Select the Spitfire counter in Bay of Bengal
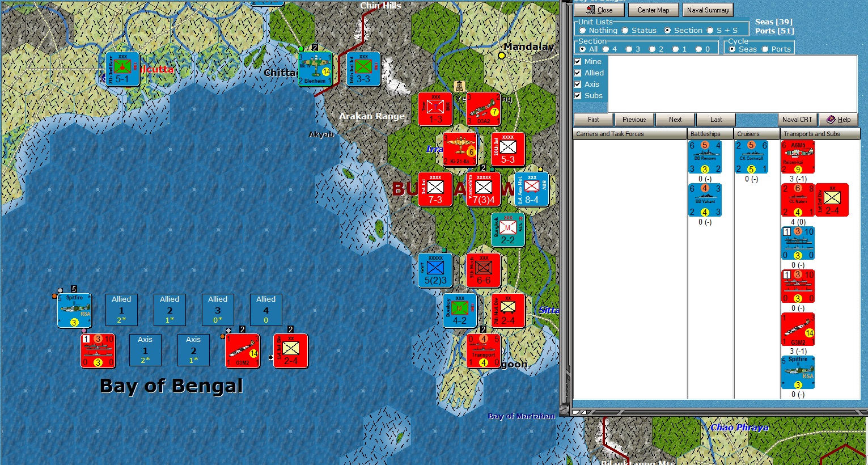The image size is (868, 465). pyautogui.click(x=74, y=310)
